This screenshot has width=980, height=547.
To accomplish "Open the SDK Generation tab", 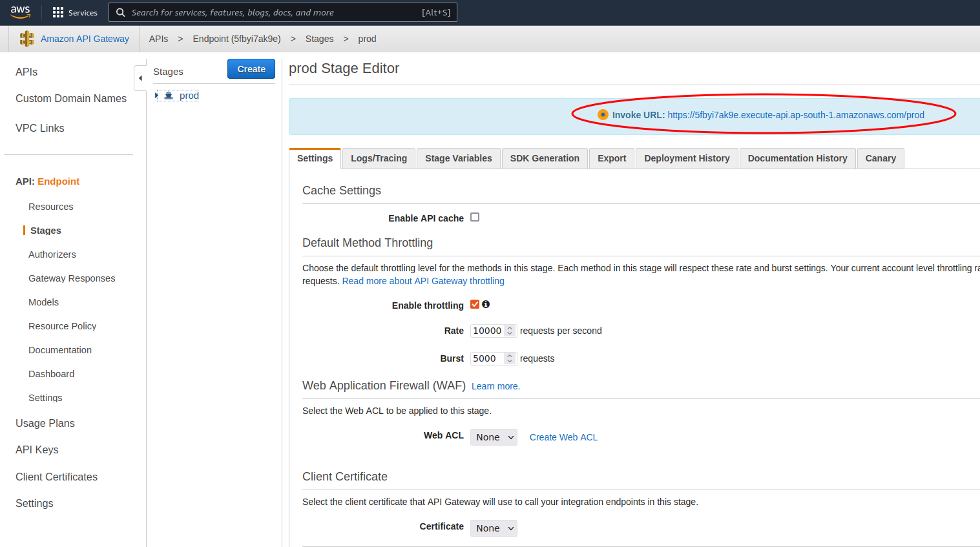I will (x=545, y=158).
